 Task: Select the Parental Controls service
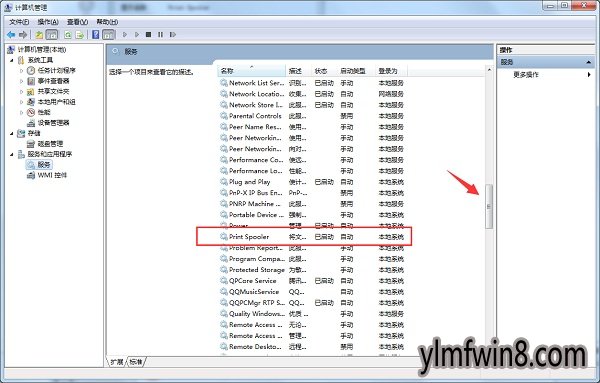click(x=312, y=116)
